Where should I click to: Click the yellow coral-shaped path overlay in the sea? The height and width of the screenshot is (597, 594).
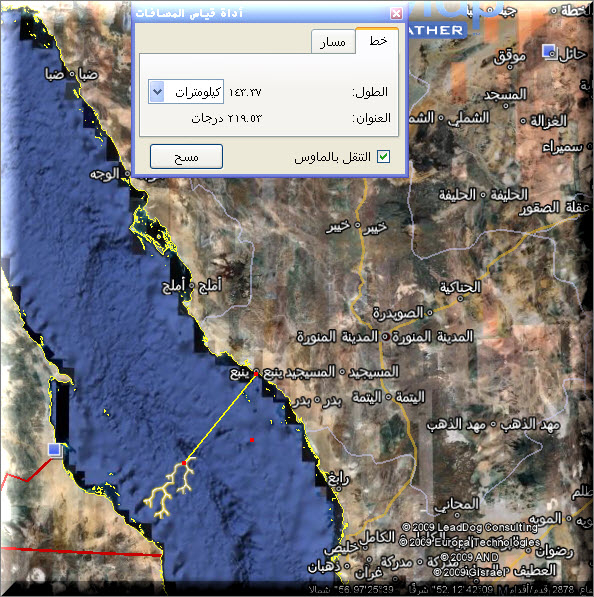pyautogui.click(x=169, y=487)
